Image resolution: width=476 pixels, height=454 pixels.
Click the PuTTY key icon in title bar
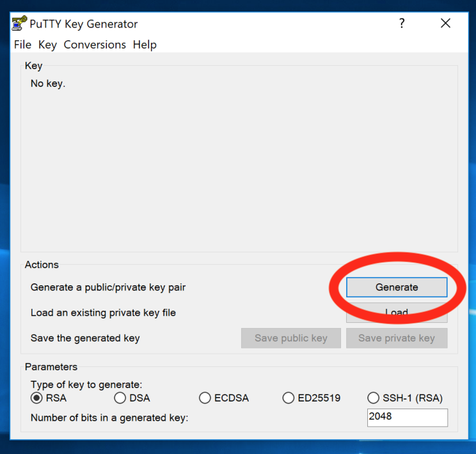(x=19, y=24)
